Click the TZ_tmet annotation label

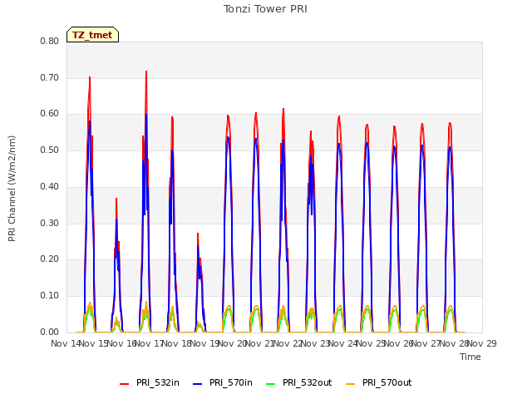(92, 35)
